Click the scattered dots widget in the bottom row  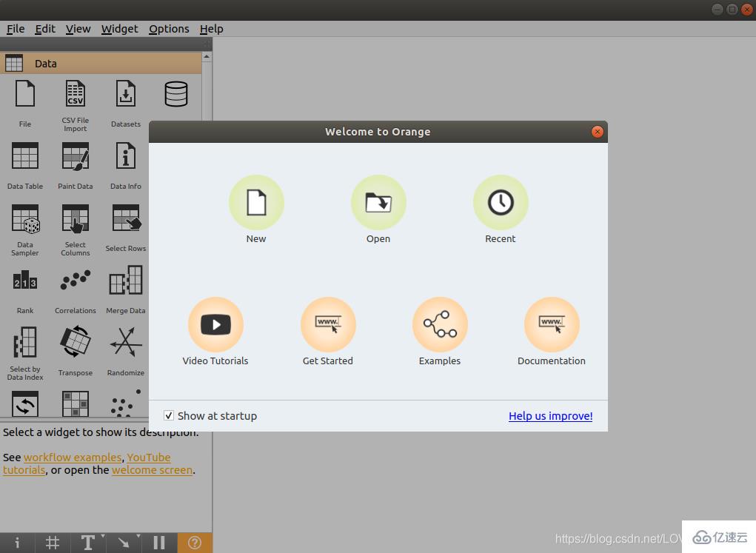pyautogui.click(x=125, y=403)
